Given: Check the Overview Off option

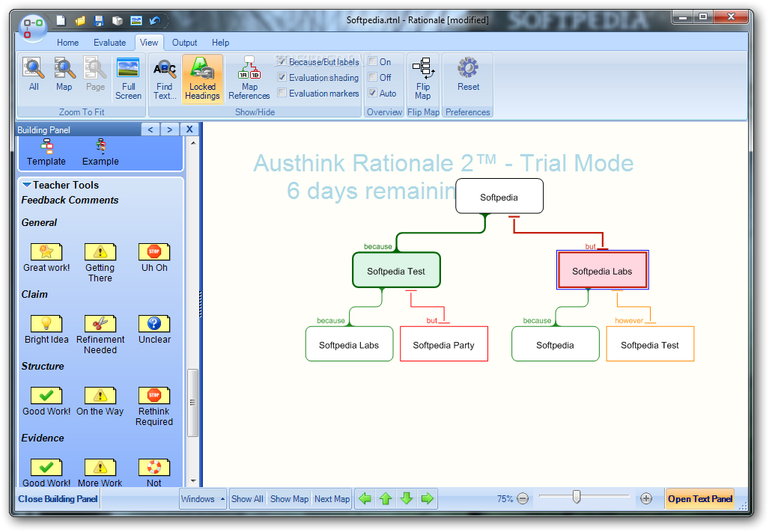Looking at the screenshot, I should (373, 77).
